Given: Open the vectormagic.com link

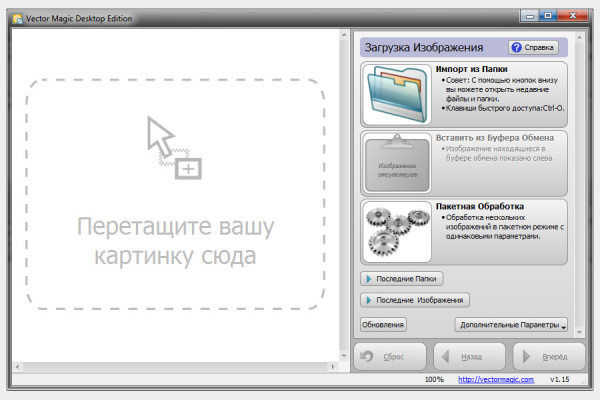Looking at the screenshot, I should click(496, 379).
